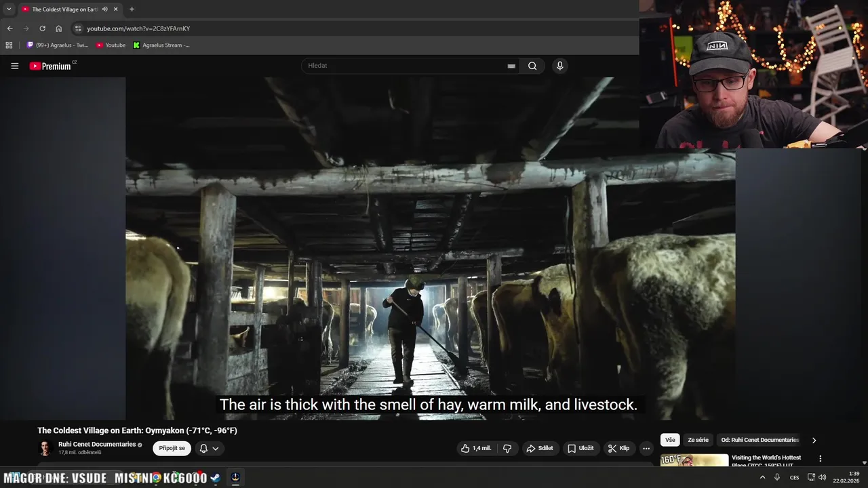Select Od: Ruhi Cenet Documentaries chip
The width and height of the screenshot is (868, 488).
pyautogui.click(x=760, y=440)
